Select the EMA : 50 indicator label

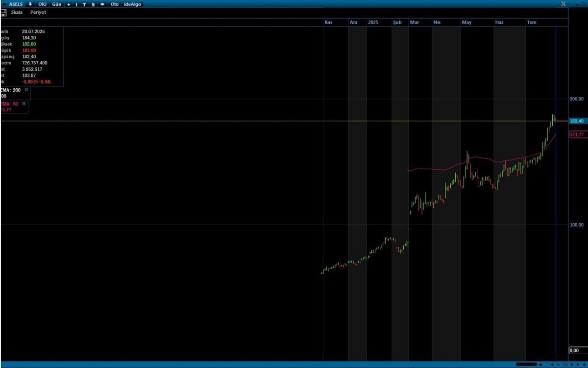(x=9, y=104)
